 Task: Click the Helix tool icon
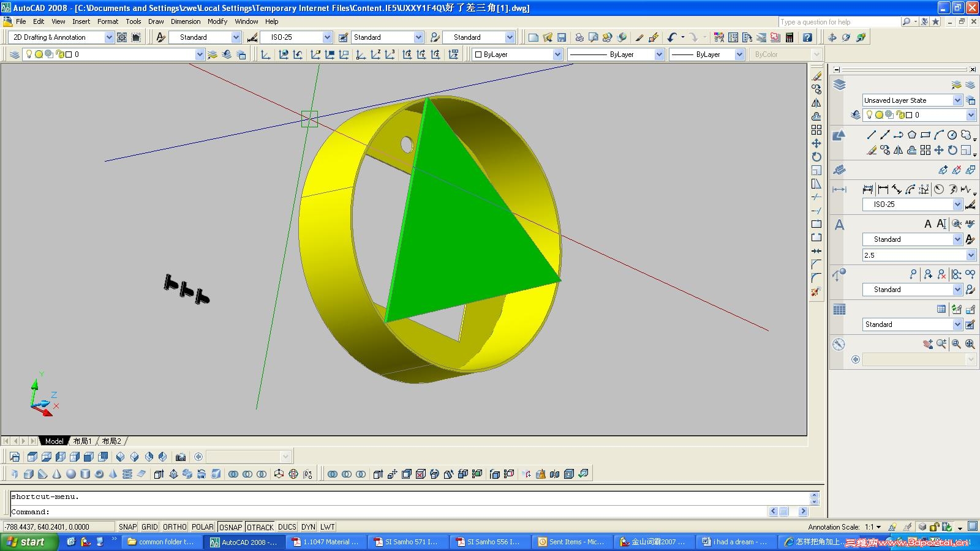tap(127, 474)
